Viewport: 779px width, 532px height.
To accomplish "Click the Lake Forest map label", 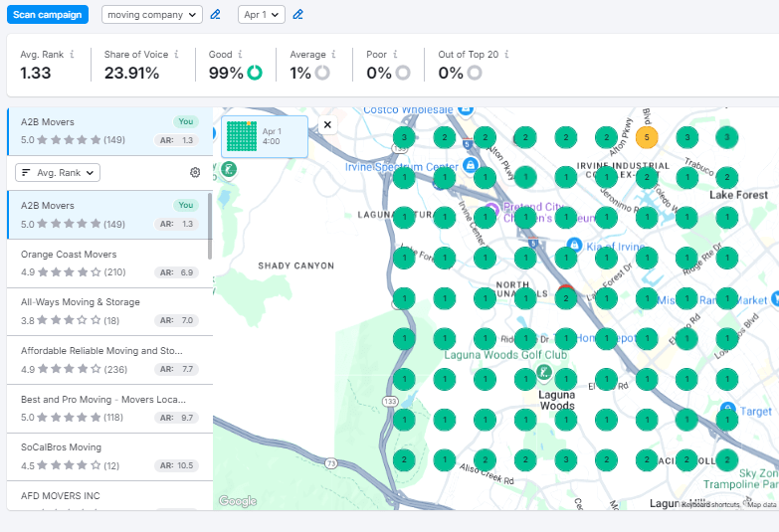I will tap(738, 195).
